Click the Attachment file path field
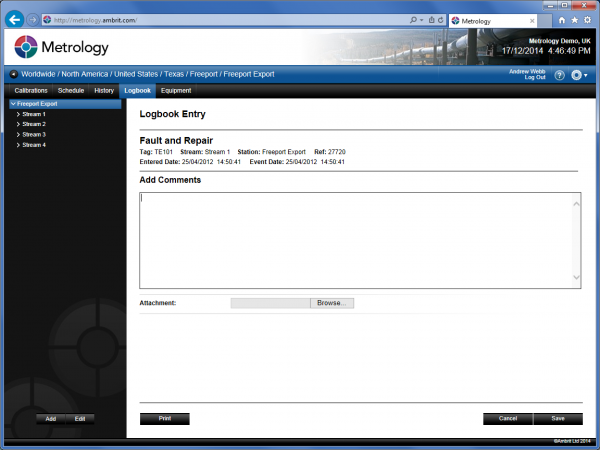 click(x=270, y=303)
